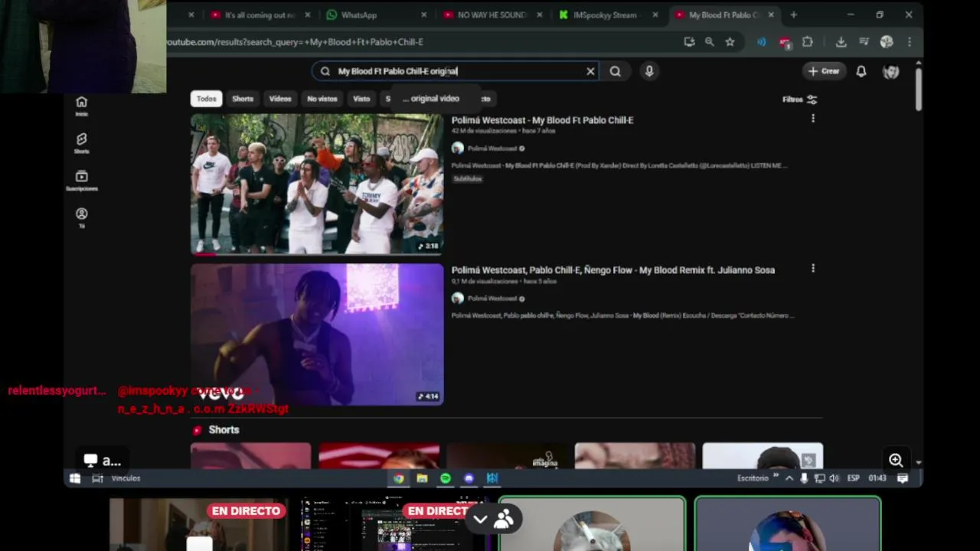Open the Chrome extensions puzzle icon
This screenshot has width=980, height=551.
pos(807,42)
